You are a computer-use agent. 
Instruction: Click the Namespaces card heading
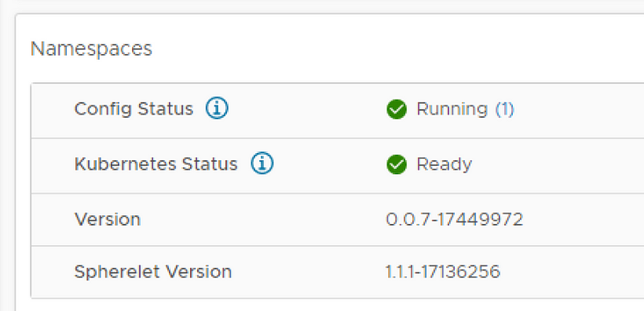click(91, 49)
